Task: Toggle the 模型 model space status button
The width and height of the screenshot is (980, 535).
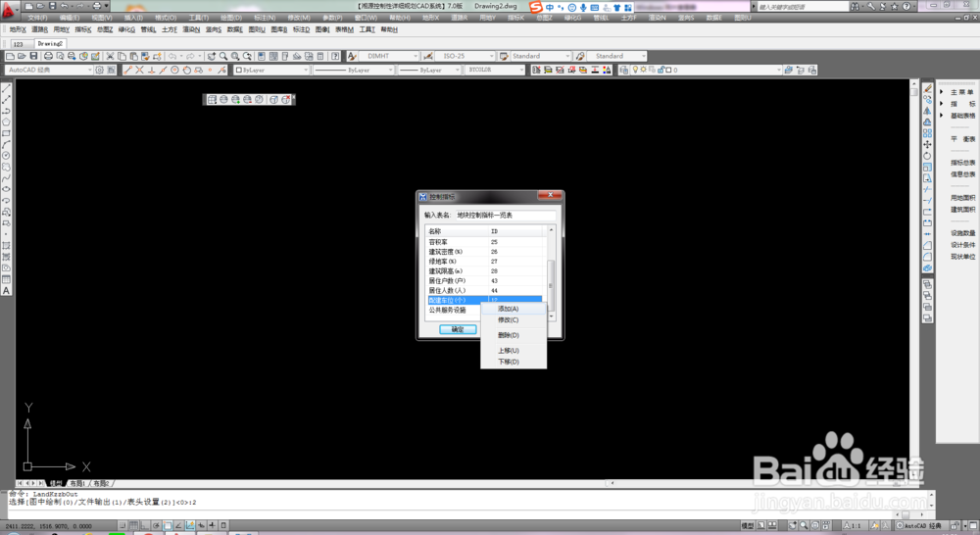Action: [748, 525]
